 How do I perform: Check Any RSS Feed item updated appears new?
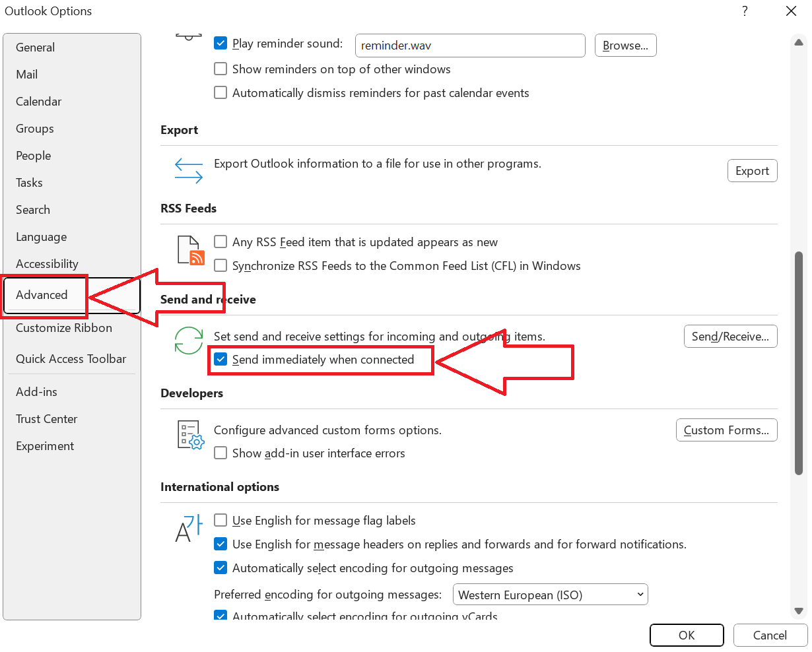[221, 242]
